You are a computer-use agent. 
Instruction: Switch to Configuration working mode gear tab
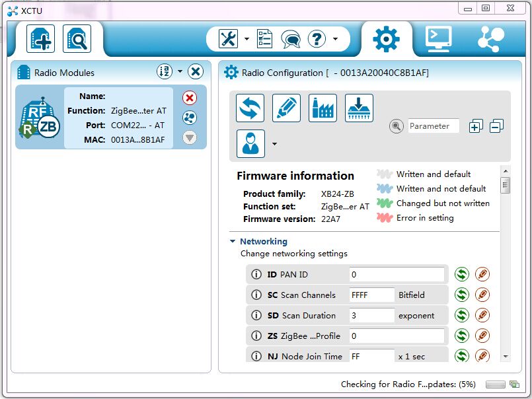tap(386, 39)
